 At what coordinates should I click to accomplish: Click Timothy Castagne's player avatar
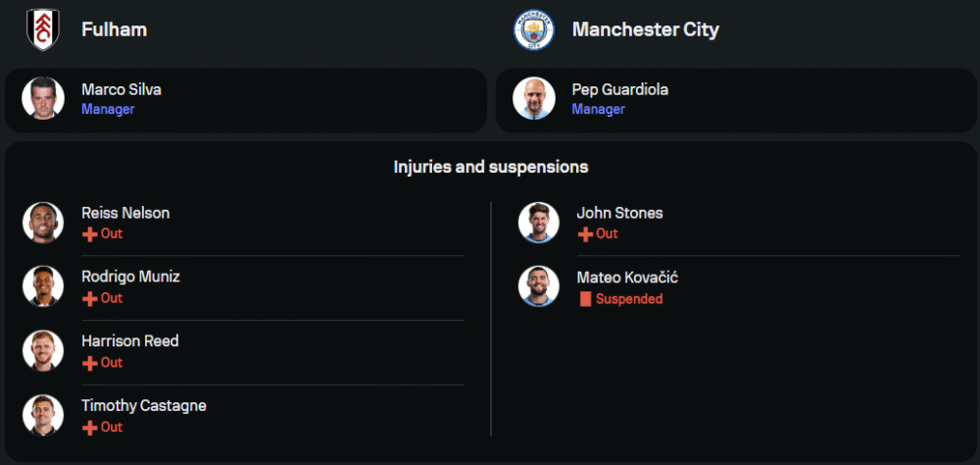[x=43, y=416]
